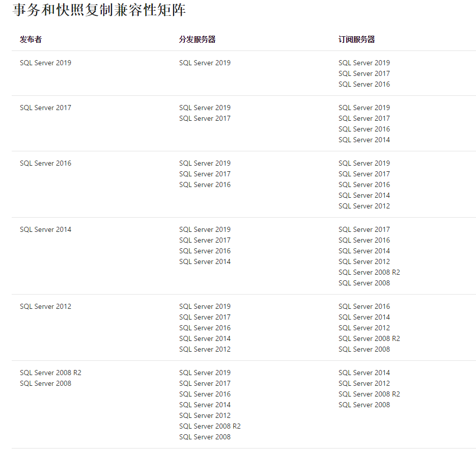Select distributor SQL Server 2012 for publisher 2012
Screen dimensions: 476x449
205,350
